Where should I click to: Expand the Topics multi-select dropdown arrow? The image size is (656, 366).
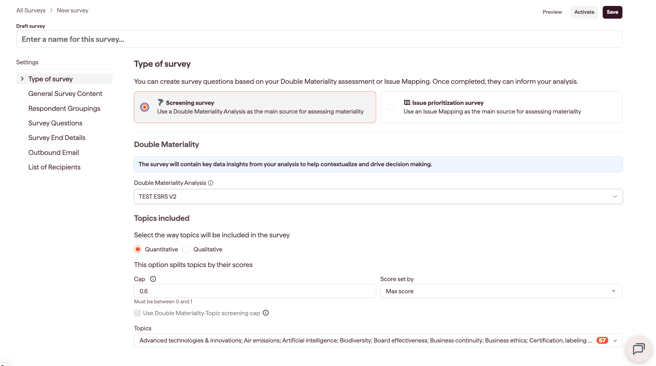point(615,340)
